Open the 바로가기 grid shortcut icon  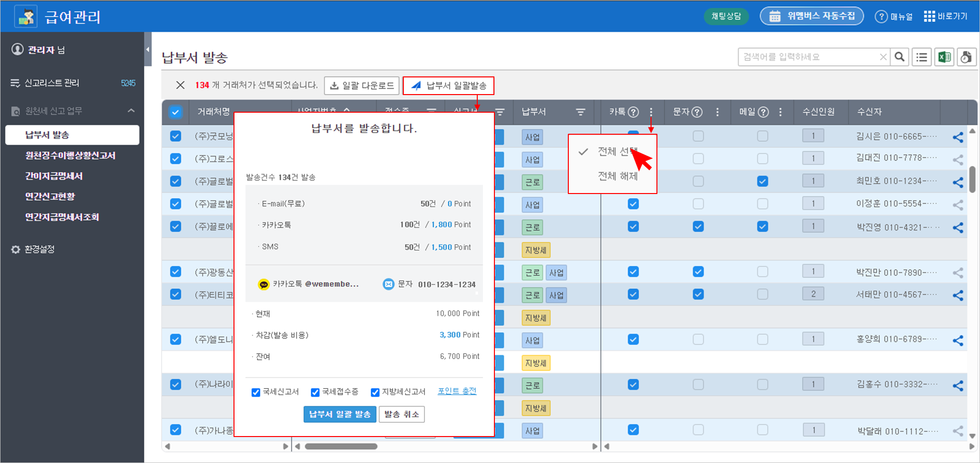coord(929,16)
